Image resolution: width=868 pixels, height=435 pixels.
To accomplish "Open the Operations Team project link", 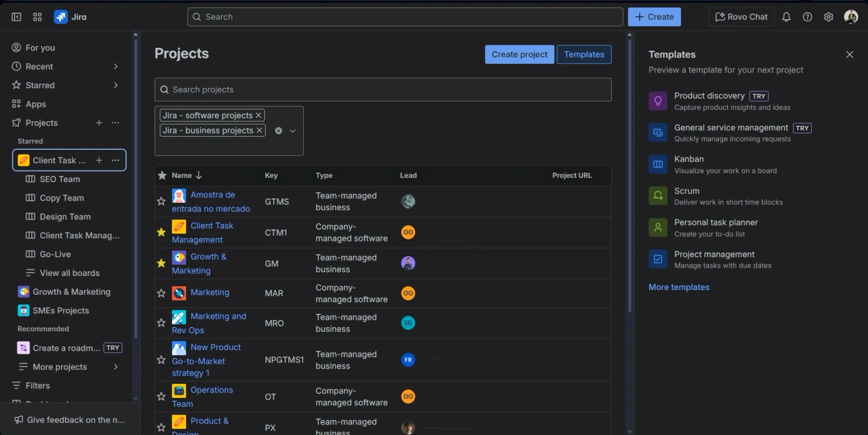I will coord(203,396).
